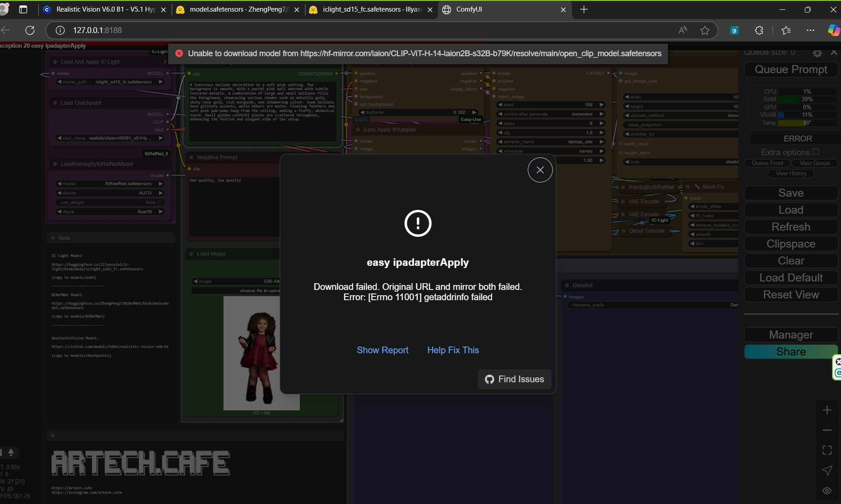
Task: Click the favorites star icon in address bar
Action: (704, 30)
